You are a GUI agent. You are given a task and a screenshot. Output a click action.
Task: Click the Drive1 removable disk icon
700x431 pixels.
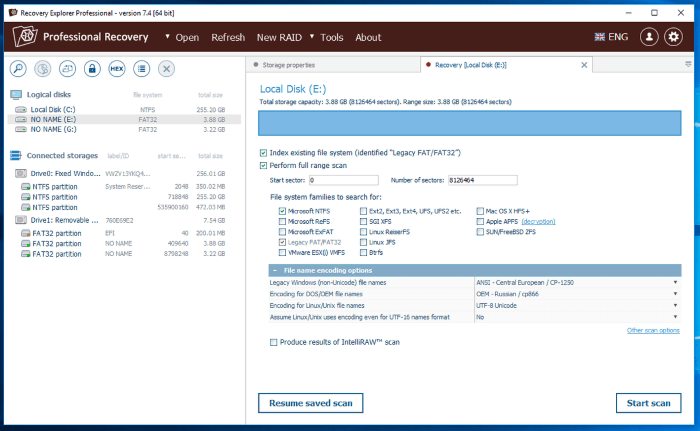pyautogui.click(x=21, y=220)
